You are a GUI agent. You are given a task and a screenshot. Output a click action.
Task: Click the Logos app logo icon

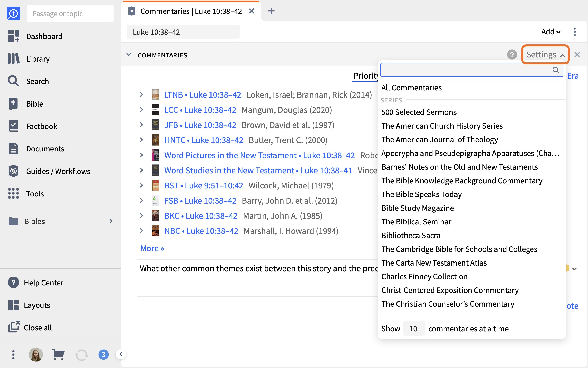pos(13,13)
